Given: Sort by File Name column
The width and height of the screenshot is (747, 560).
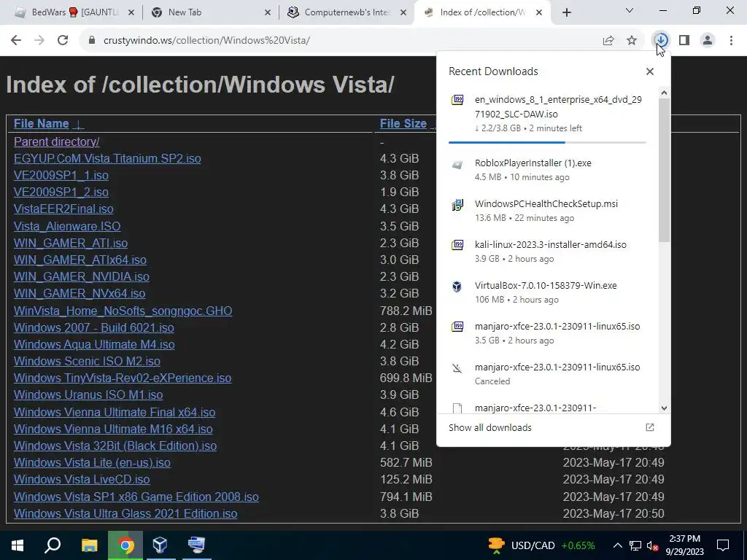Looking at the screenshot, I should pyautogui.click(x=41, y=124).
